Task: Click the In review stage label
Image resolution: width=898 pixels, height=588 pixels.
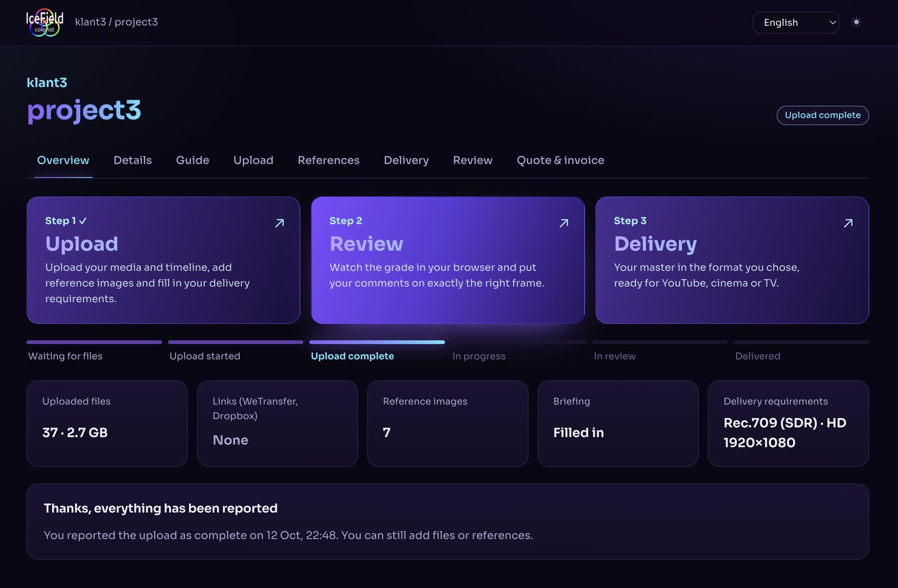Action: [615, 356]
